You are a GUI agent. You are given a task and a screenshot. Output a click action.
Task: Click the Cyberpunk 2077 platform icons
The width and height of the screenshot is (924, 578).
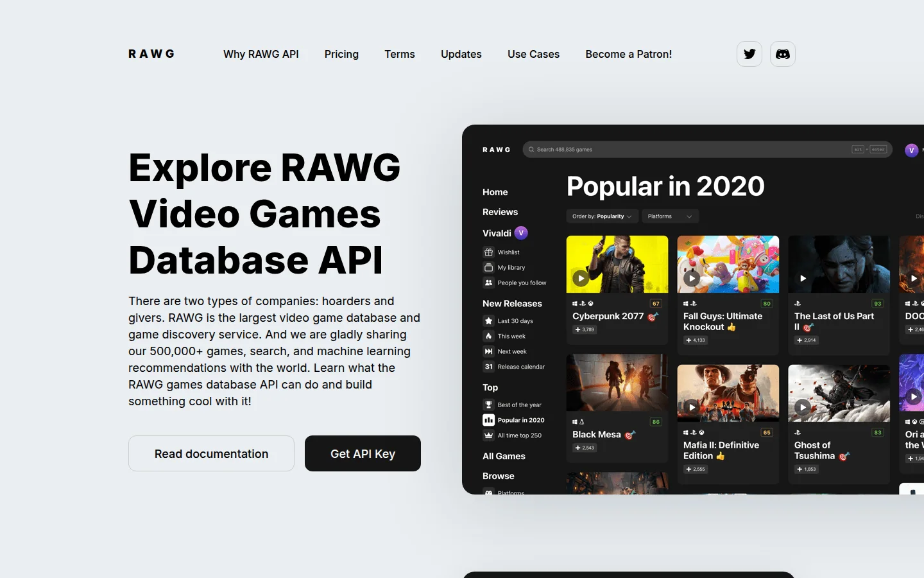[583, 304]
